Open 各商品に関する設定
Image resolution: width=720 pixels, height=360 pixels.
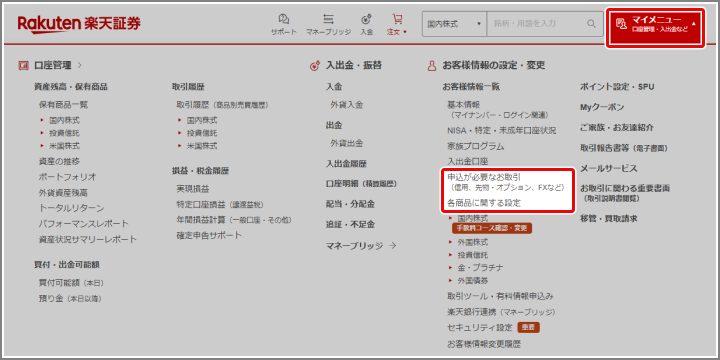click(x=484, y=203)
